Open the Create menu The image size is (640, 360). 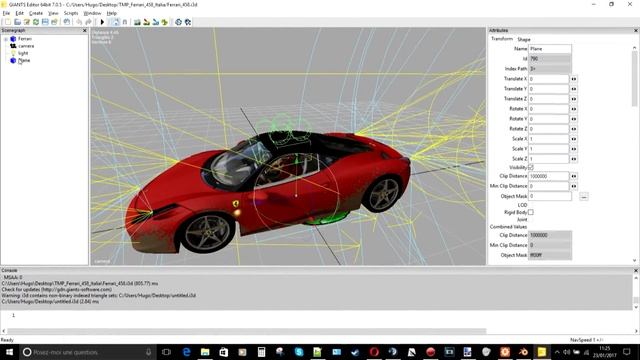click(36, 13)
